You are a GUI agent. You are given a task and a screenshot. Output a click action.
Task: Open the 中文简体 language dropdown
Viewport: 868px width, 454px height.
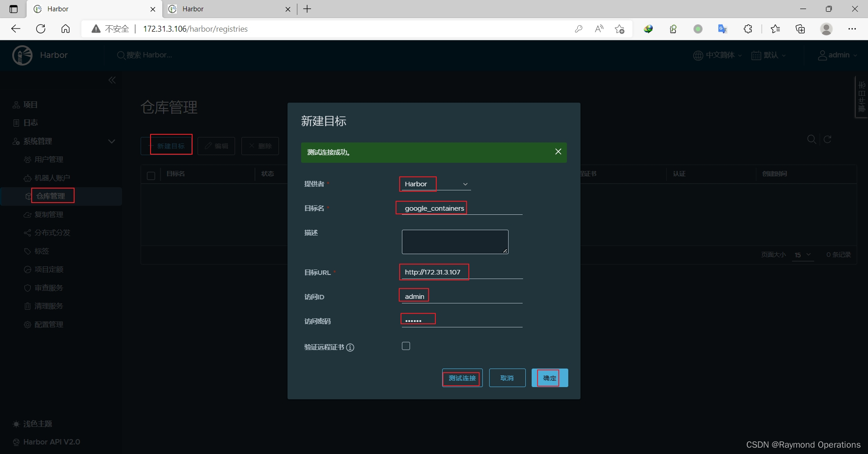click(x=717, y=55)
